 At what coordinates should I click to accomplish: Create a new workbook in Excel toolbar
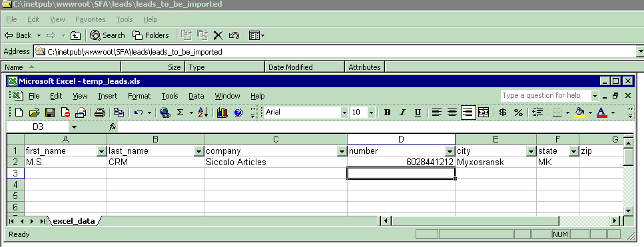(x=19, y=113)
